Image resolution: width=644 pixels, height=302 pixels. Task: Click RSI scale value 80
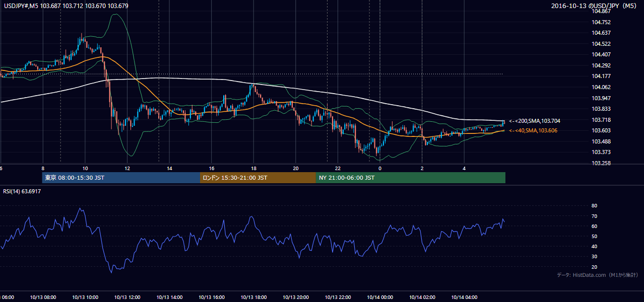tap(595, 206)
